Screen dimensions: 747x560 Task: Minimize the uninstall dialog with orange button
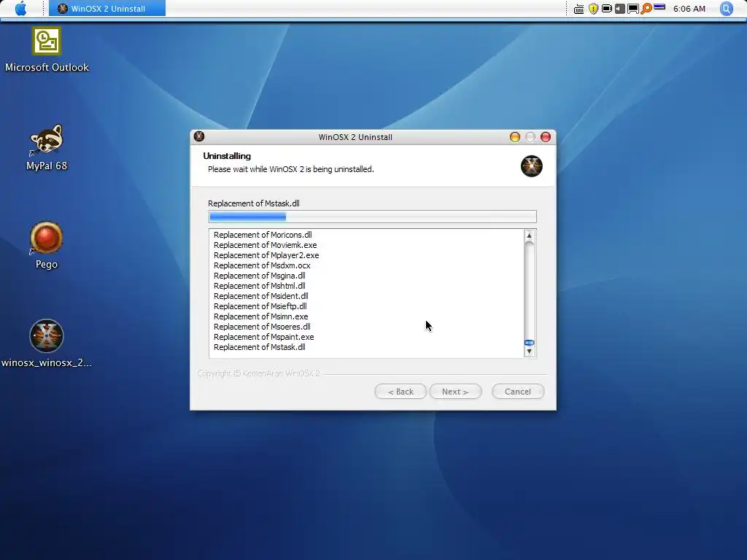(x=515, y=137)
